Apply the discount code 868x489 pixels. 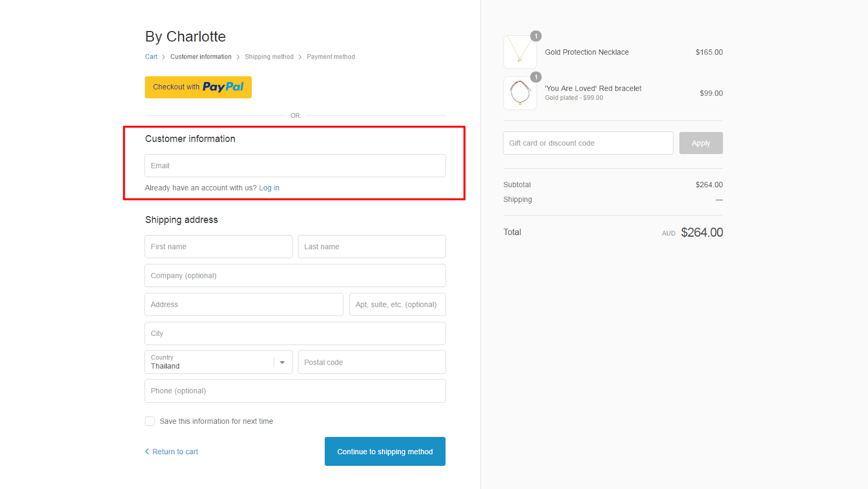click(700, 143)
